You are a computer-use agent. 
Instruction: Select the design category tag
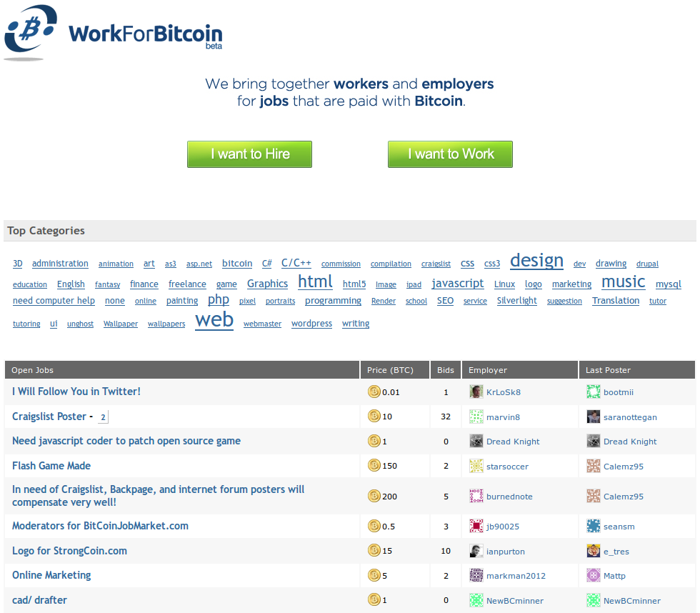point(536,261)
